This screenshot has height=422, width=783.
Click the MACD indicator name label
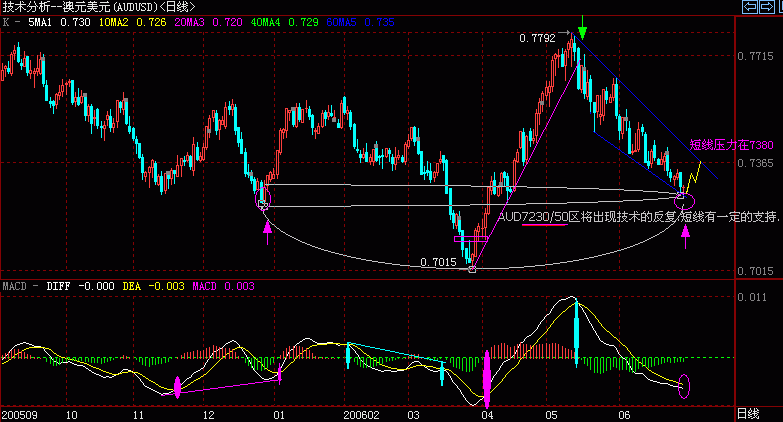coord(14,286)
